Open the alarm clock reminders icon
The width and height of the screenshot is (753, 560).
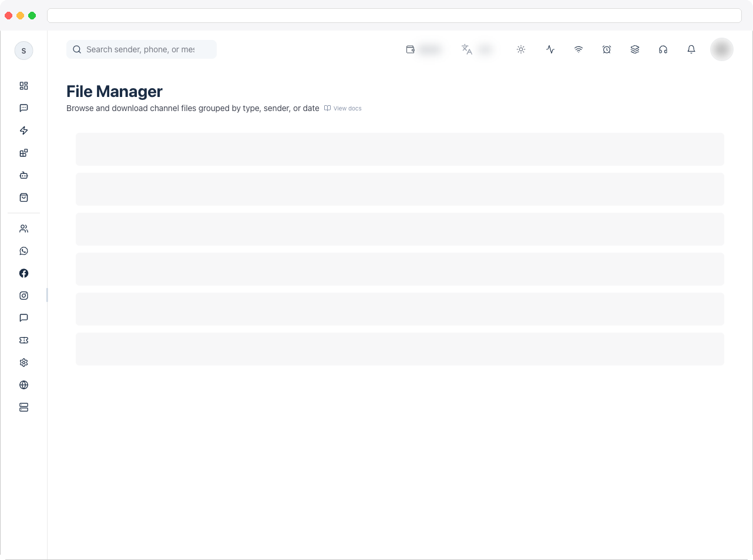click(x=607, y=49)
